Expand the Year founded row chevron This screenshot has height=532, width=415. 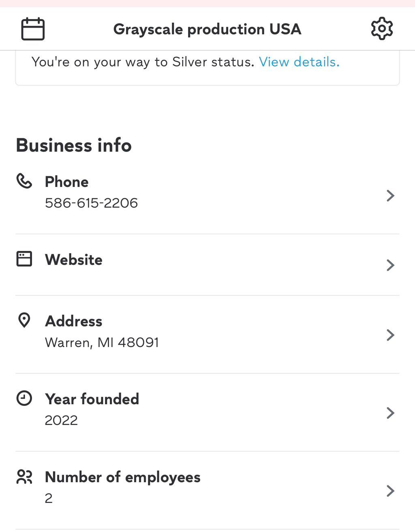[x=390, y=413]
